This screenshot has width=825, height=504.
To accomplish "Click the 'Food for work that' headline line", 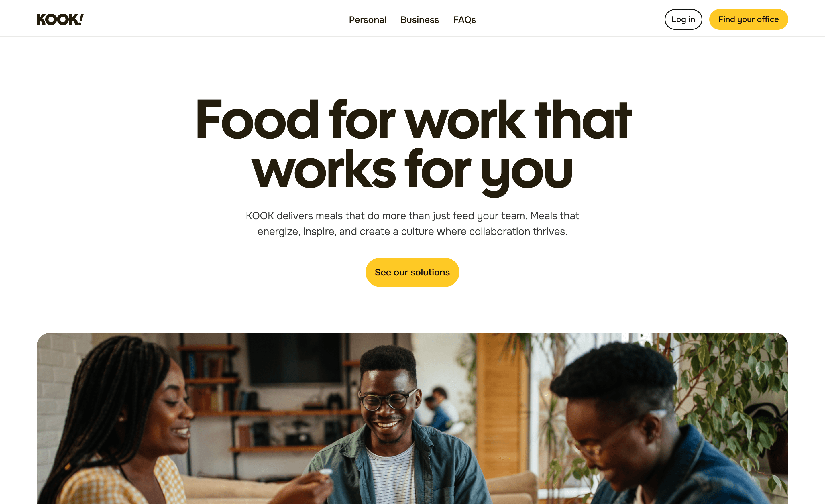I will (413, 119).
